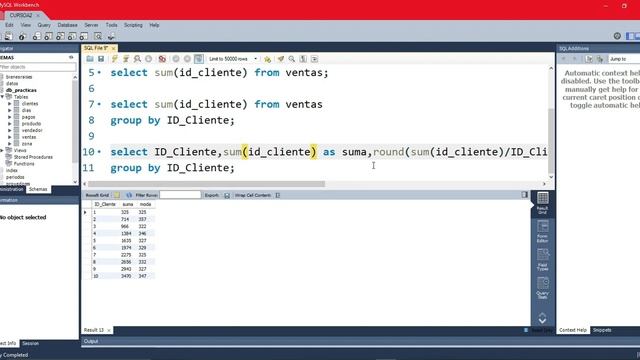
Task: Open the Edit menu
Action: tap(9, 25)
